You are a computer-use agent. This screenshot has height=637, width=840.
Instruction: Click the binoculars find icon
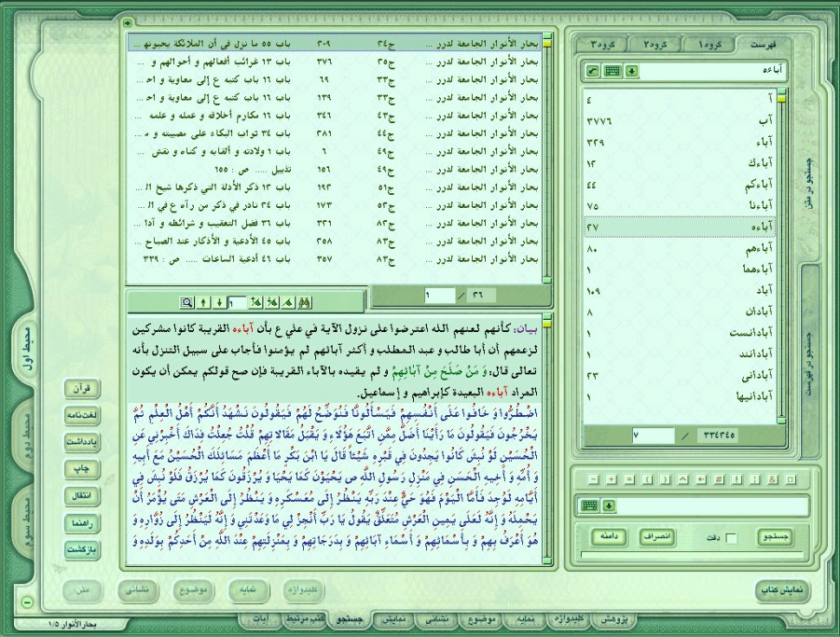305,303
